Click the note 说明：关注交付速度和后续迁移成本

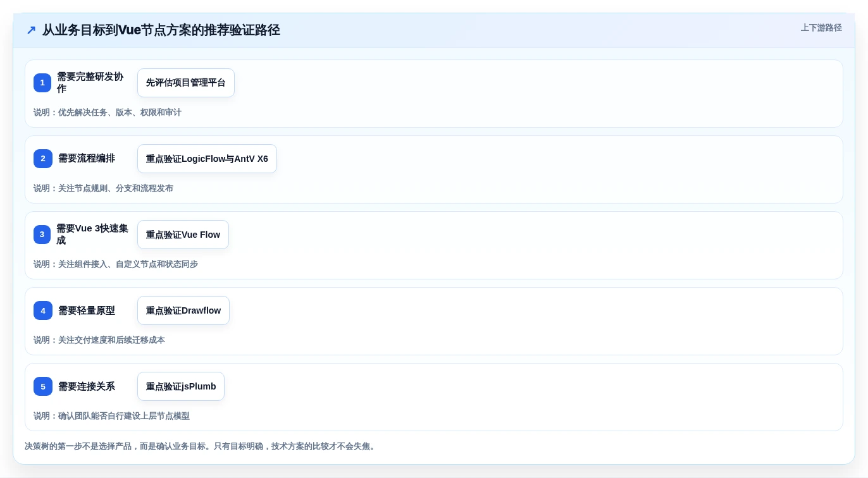tap(99, 340)
